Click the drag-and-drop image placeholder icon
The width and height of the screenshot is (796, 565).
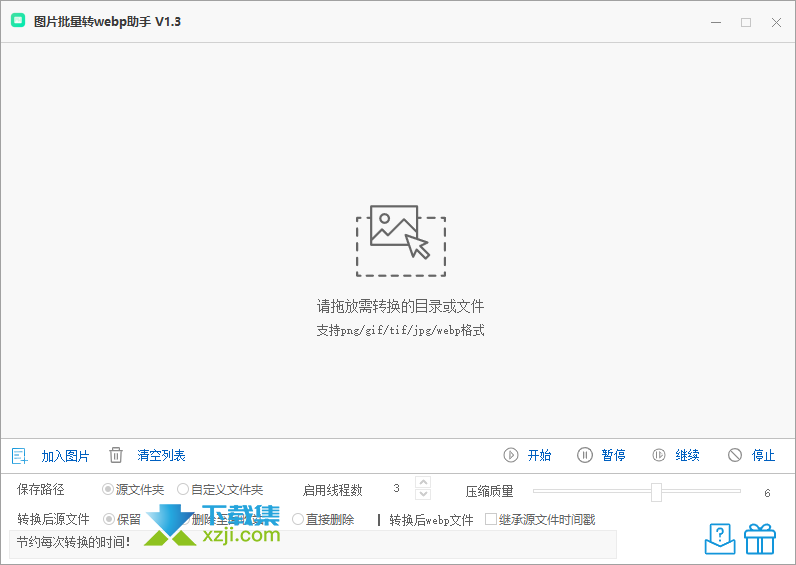401,241
